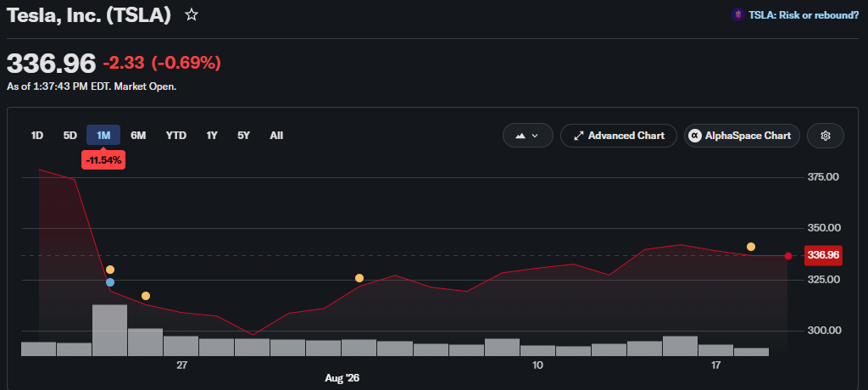868x390 pixels.
Task: Click the 325.00 axis label
Action: pyautogui.click(x=824, y=280)
